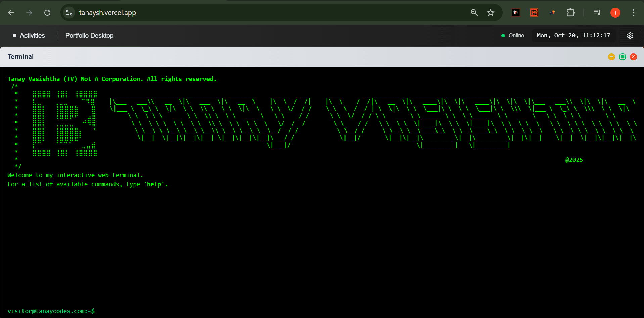This screenshot has width=644, height=318.
Task: Click the Online status indicator
Action: click(513, 36)
